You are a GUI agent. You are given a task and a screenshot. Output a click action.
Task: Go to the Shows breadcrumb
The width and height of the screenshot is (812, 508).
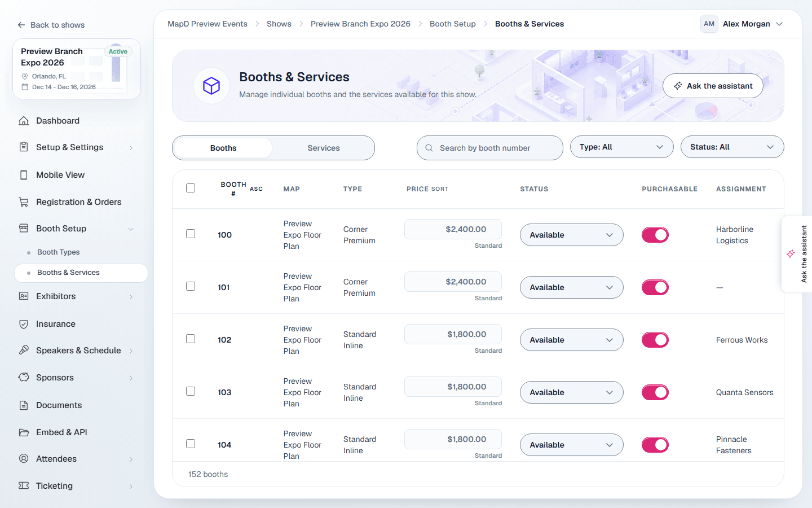[x=279, y=24]
